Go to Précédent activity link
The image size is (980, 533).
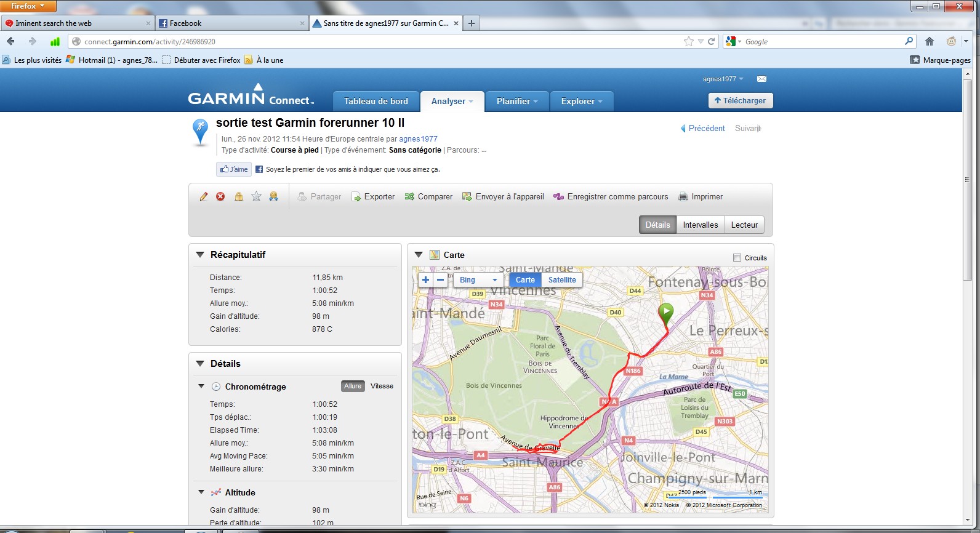coord(702,128)
